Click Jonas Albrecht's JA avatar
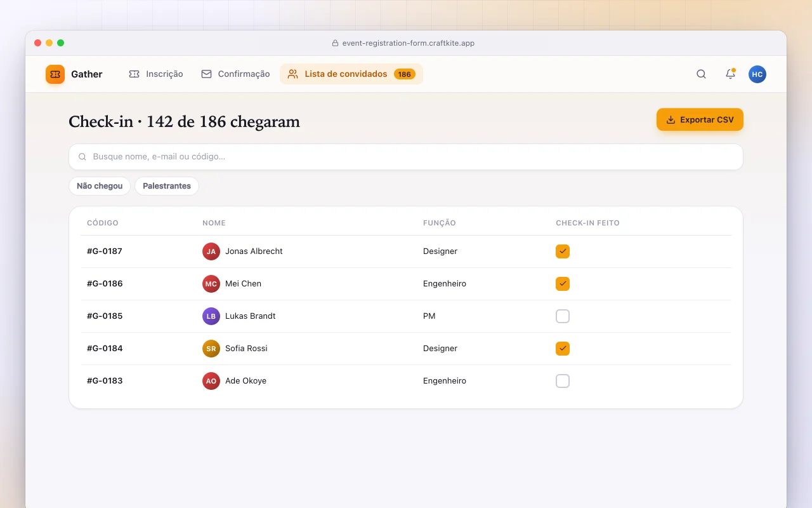Viewport: 812px width, 508px height. pos(211,251)
